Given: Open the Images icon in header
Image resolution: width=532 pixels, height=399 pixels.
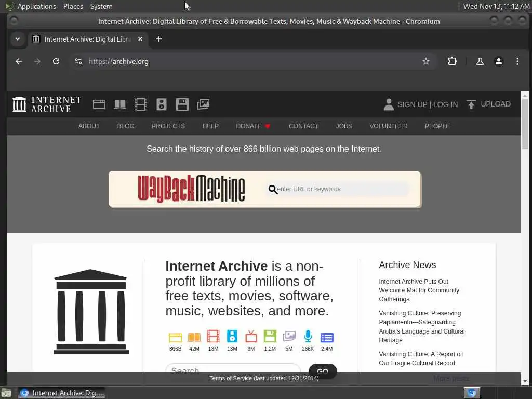Looking at the screenshot, I should click(x=203, y=104).
